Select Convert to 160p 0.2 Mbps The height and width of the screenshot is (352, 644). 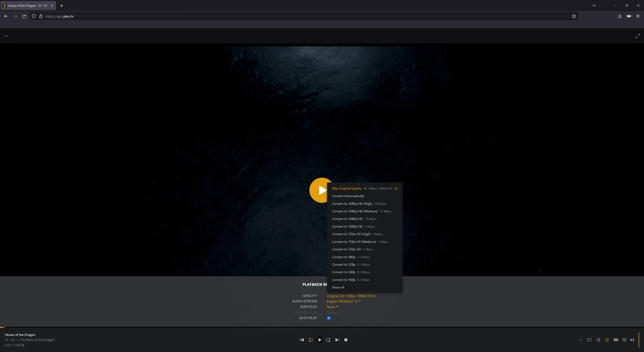[364, 280]
